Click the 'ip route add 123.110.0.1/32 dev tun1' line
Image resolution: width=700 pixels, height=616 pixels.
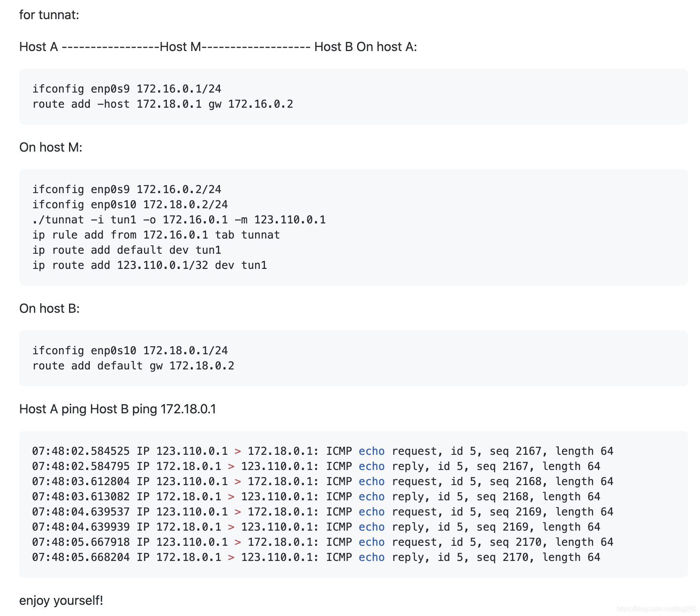(x=150, y=265)
